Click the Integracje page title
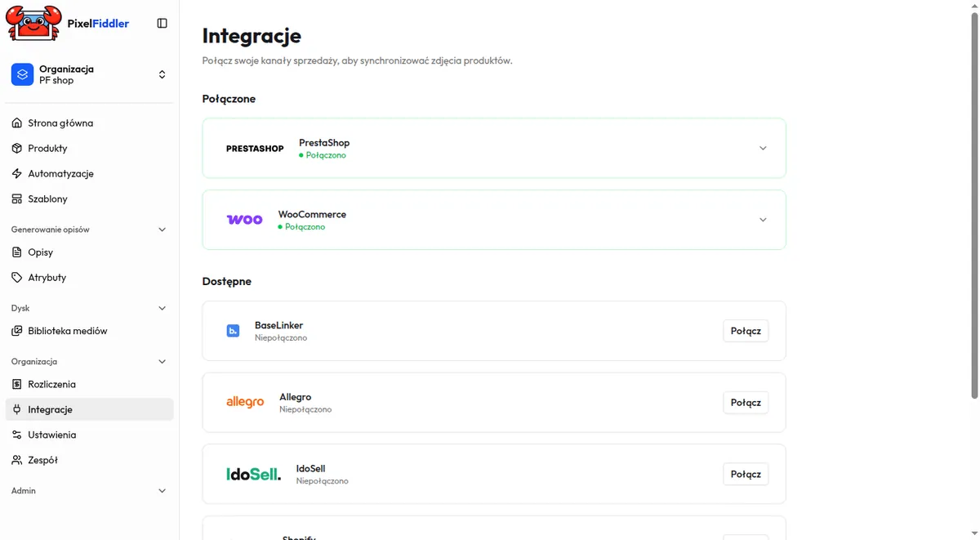Image resolution: width=980 pixels, height=540 pixels. 252,36
